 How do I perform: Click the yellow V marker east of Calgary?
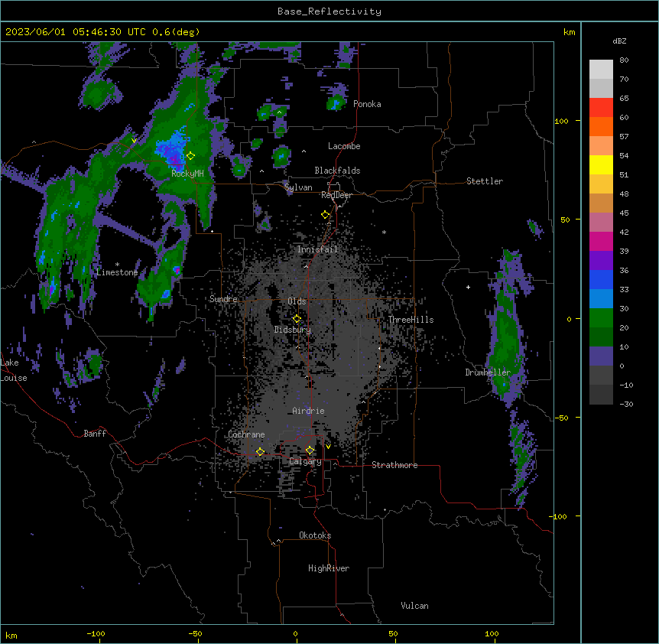click(328, 447)
